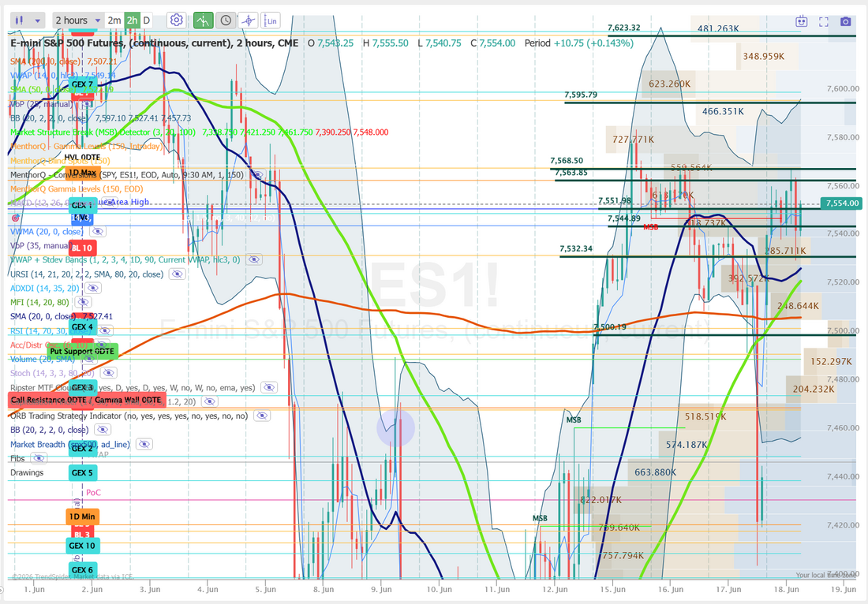Select MenthorQ Gamma Levels (150, EOD) label
This screenshot has height=604, width=868.
[x=77, y=188]
